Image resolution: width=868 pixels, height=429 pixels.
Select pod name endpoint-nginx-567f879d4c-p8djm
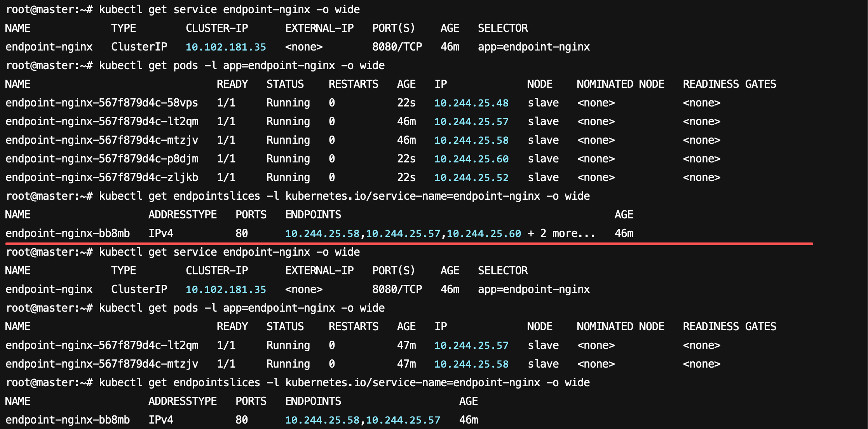[x=102, y=159]
